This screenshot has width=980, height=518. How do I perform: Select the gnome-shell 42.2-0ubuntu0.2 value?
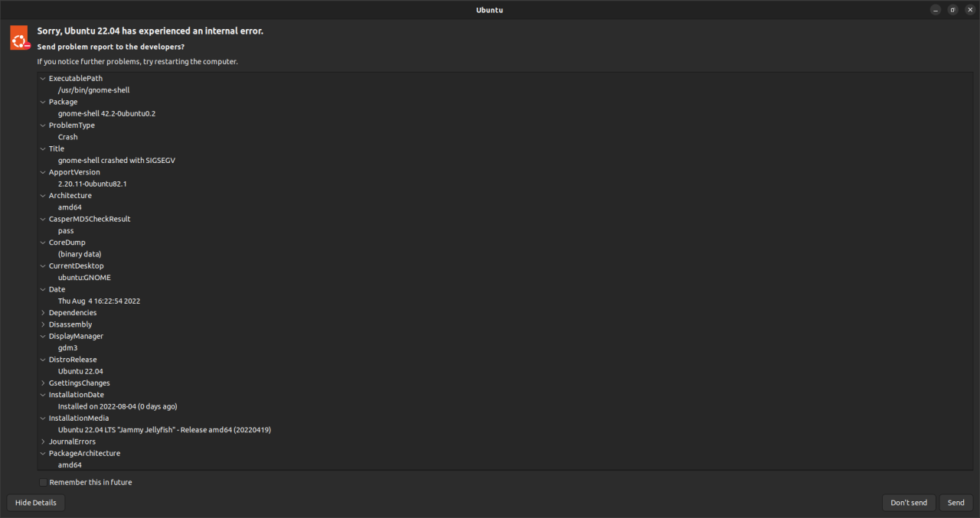coord(106,113)
